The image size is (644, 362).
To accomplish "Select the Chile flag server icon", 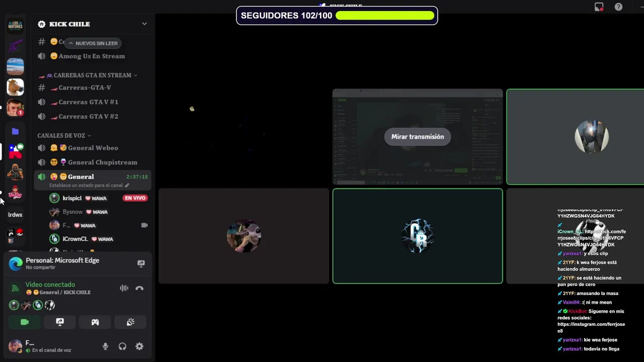I will [x=15, y=151].
